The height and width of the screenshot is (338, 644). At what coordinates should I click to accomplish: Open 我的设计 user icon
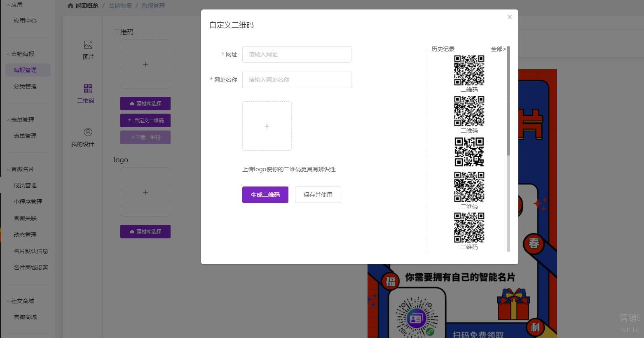tap(88, 132)
